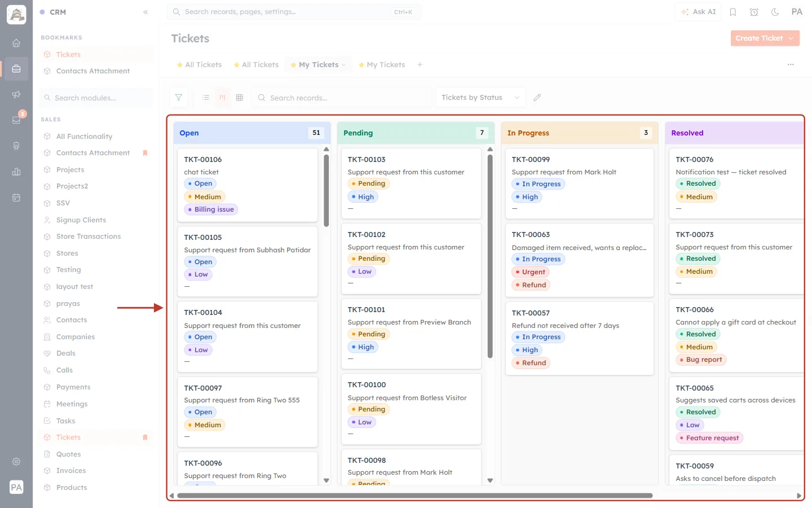Viewport: 812px width, 508px height.
Task: Switch to kanban board view icon
Action: tap(223, 98)
